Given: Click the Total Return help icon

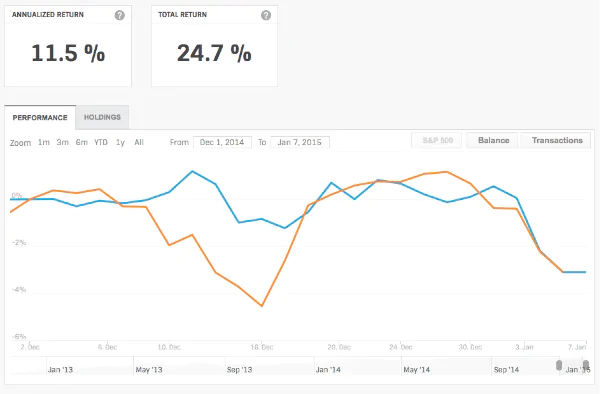Looking at the screenshot, I should 266,15.
